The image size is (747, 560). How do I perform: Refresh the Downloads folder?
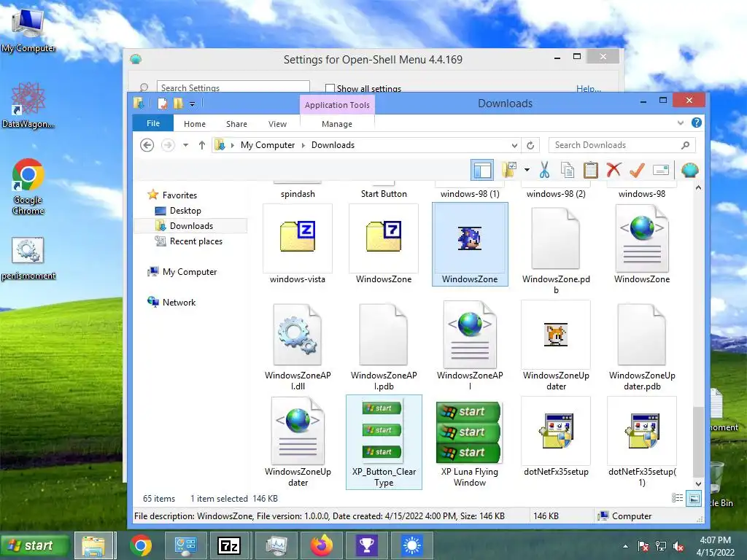[530, 145]
